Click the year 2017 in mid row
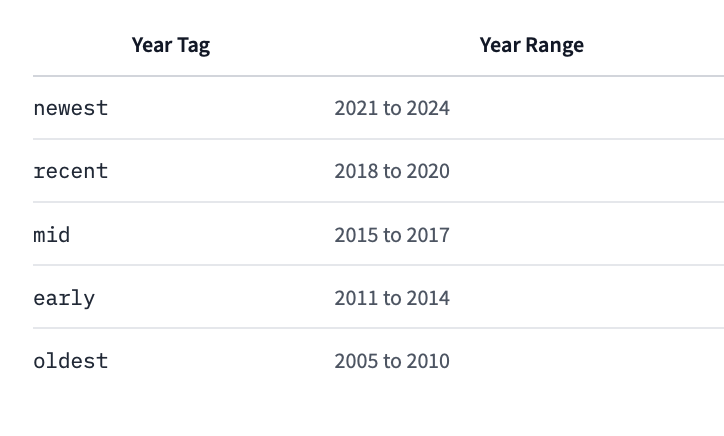 (x=429, y=235)
